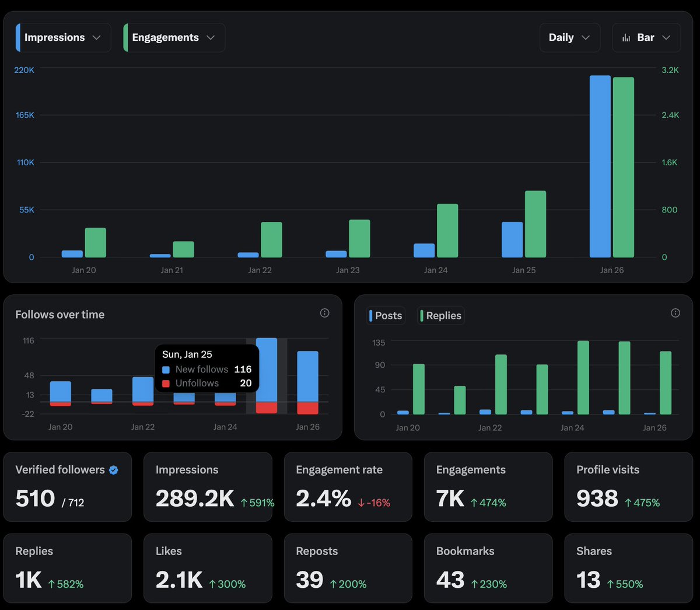Select the Jan 25 impressions blue bar
Viewport: 700px width, 610px height.
[x=512, y=240]
